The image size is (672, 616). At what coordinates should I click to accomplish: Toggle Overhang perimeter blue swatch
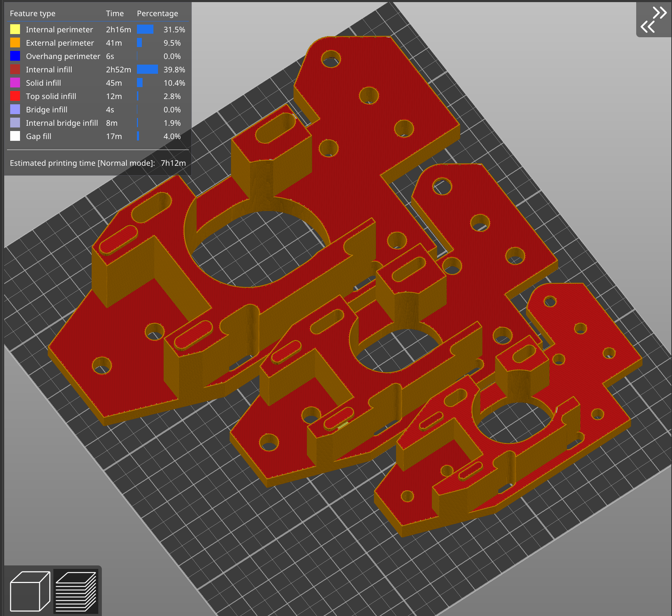coord(15,56)
